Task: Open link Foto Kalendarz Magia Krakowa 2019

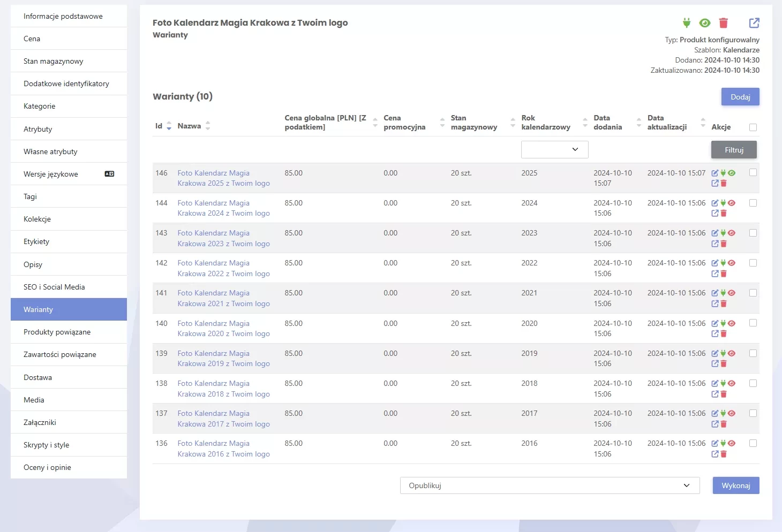Action: [x=223, y=359]
